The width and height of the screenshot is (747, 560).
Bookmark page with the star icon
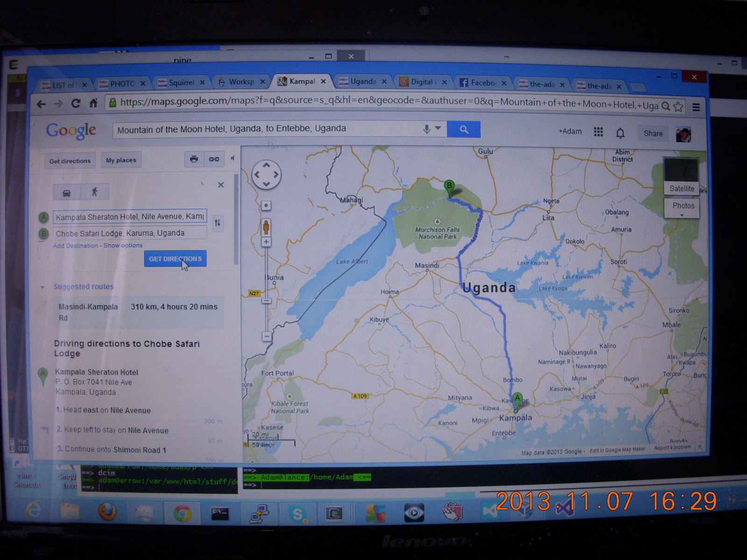(678, 106)
